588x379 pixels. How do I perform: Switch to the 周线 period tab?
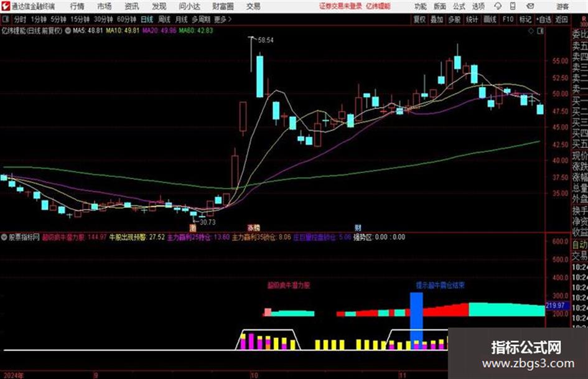[164, 19]
